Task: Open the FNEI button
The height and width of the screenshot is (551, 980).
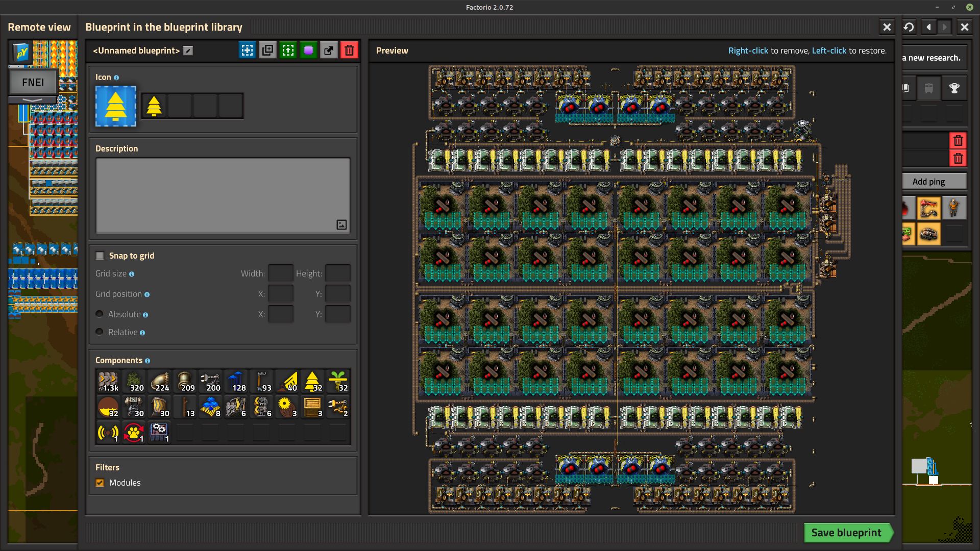Action: (33, 82)
